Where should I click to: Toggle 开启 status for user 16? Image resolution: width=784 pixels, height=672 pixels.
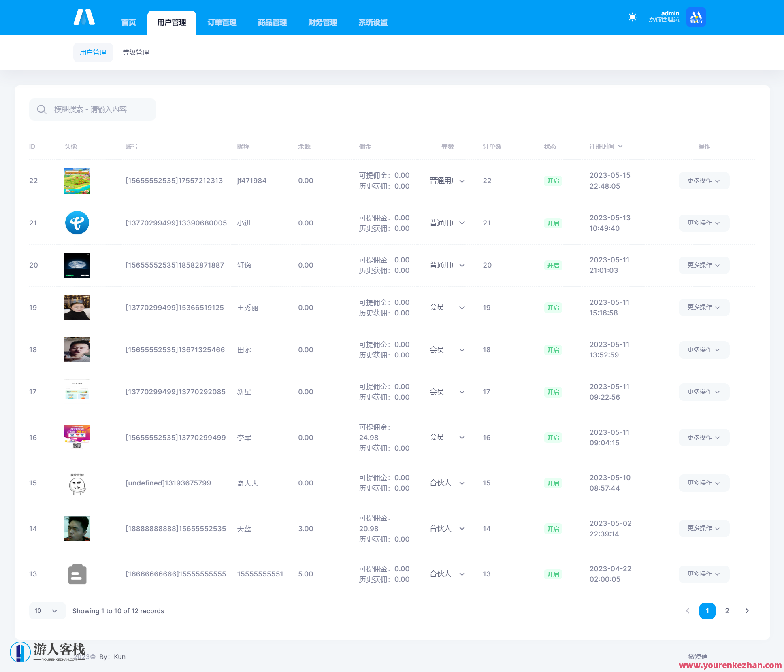coord(553,438)
